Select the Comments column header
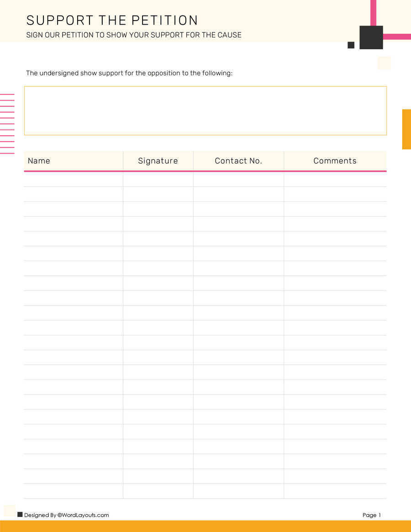 pos(335,161)
